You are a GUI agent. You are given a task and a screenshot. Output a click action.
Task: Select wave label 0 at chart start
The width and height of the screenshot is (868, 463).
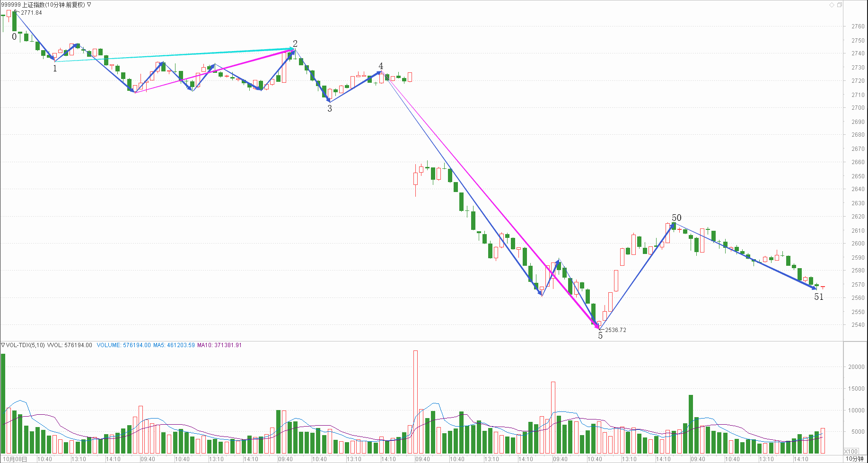[14, 36]
